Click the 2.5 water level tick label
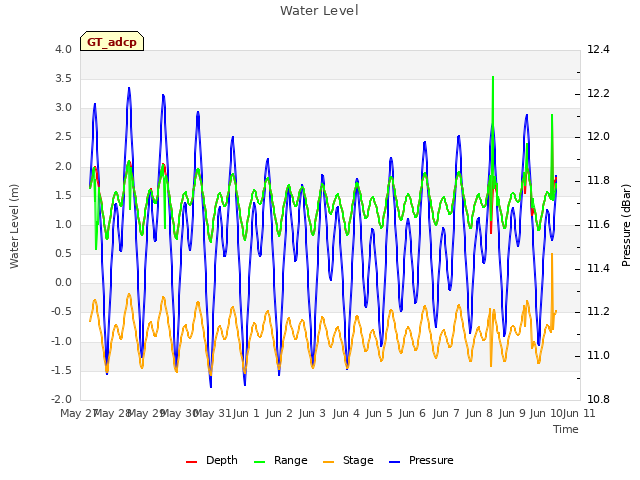The width and height of the screenshot is (640, 480). coord(63,137)
